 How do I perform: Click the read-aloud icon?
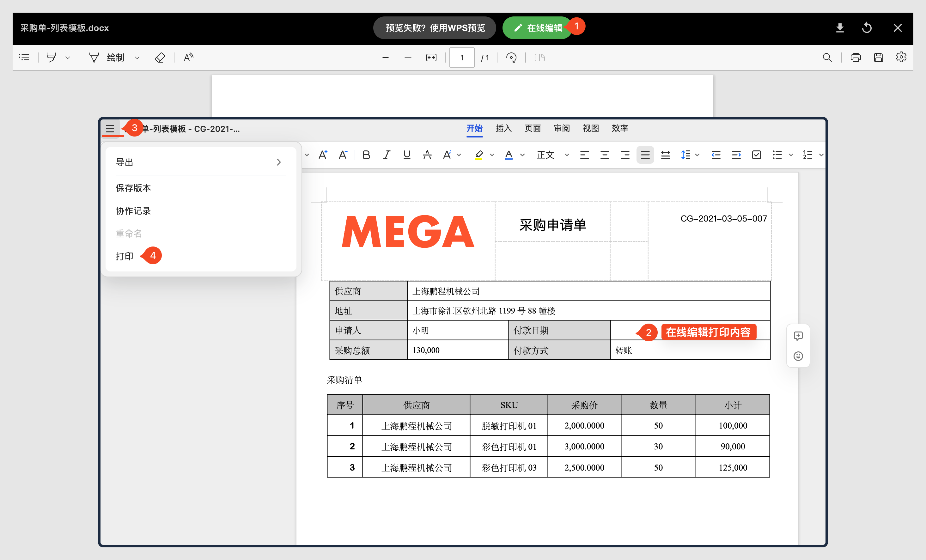(188, 58)
